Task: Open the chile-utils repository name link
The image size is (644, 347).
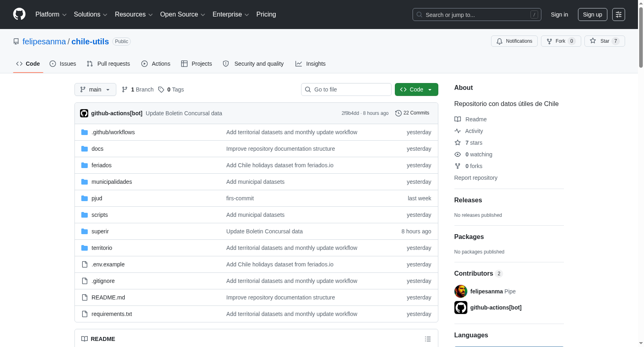Action: click(x=90, y=42)
